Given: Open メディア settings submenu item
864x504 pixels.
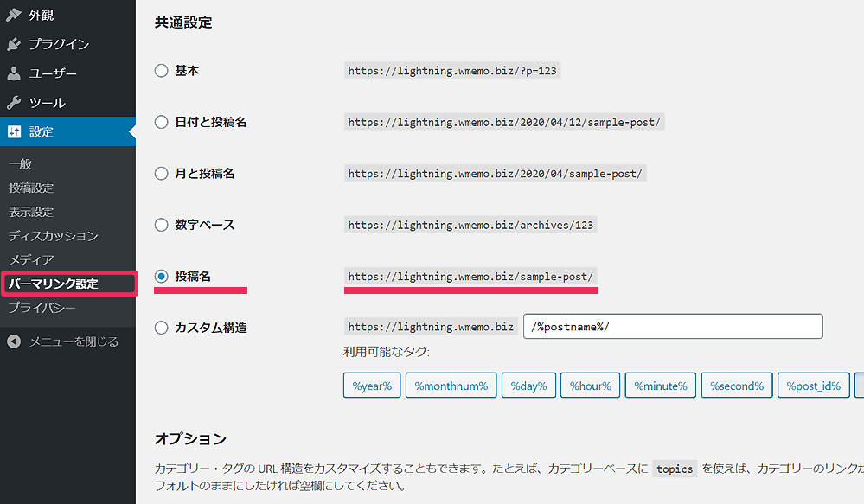Looking at the screenshot, I should click(x=31, y=259).
